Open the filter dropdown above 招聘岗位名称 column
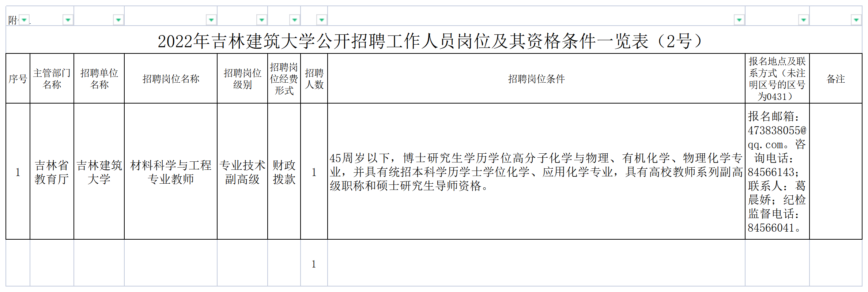This screenshot has height=292, width=868. click(x=211, y=20)
